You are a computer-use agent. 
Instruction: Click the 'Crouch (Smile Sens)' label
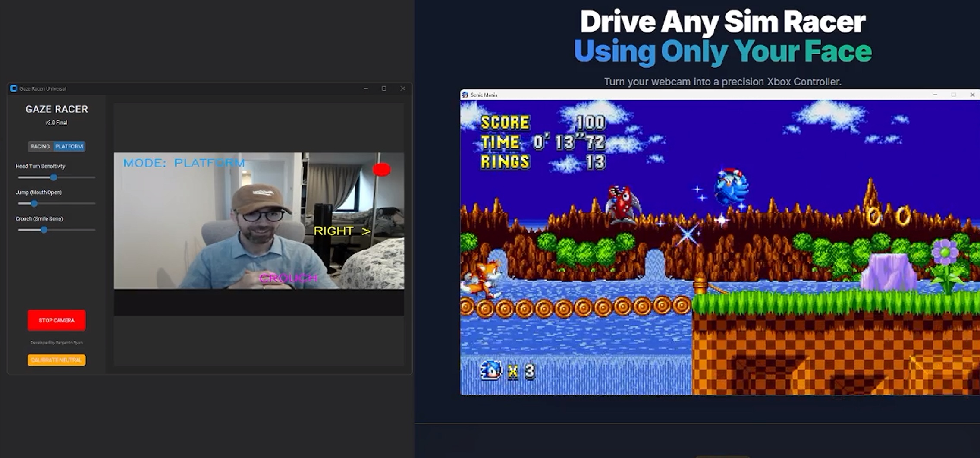point(39,219)
